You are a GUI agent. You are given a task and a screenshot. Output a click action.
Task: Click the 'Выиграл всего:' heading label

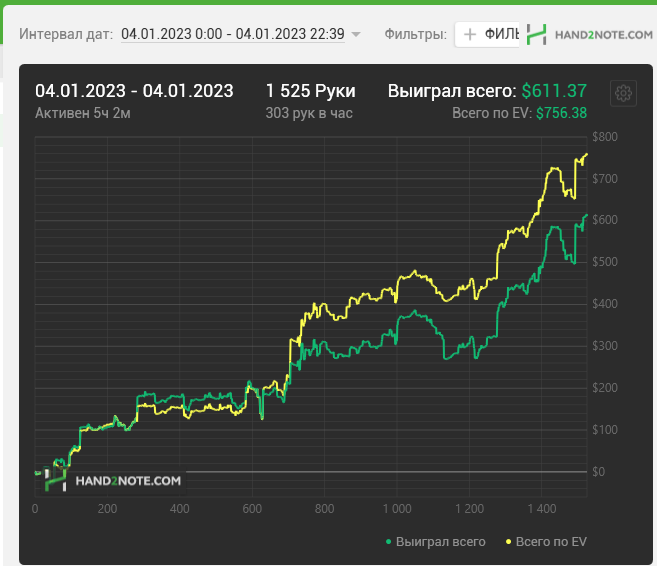(452, 91)
